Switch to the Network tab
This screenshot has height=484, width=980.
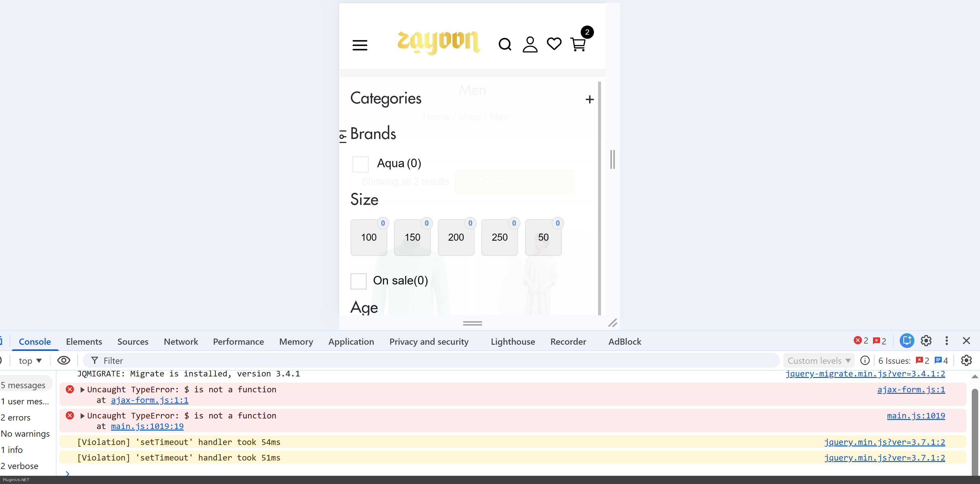181,341
